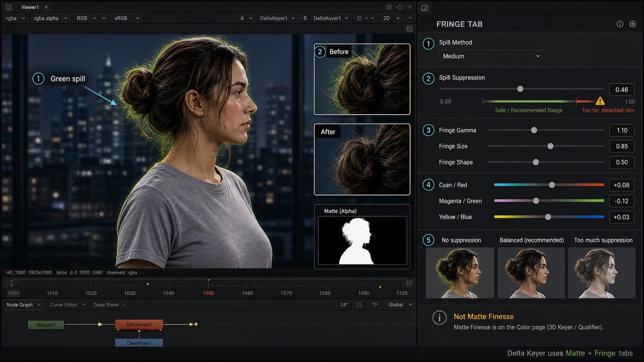Image resolution: width=644 pixels, height=362 pixels.
Task: Click the bleached skin warning icon
Action: point(600,101)
